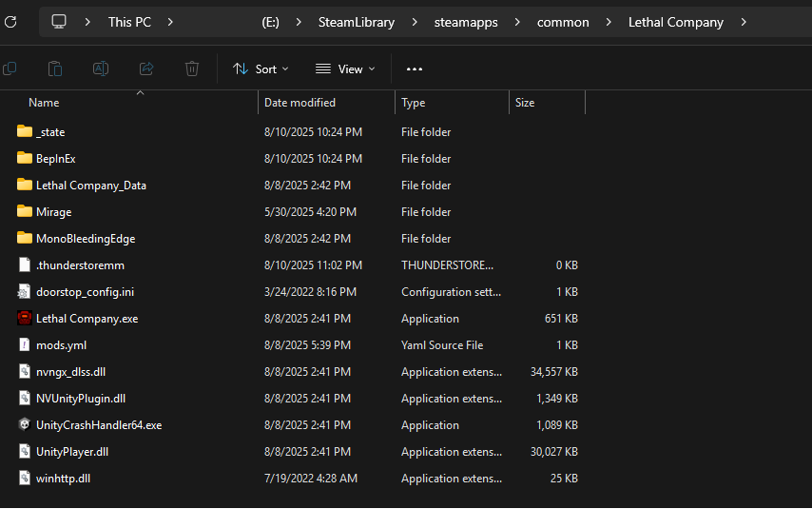Select the BepInEx folder name
This screenshot has width=812, height=509.
click(x=56, y=159)
